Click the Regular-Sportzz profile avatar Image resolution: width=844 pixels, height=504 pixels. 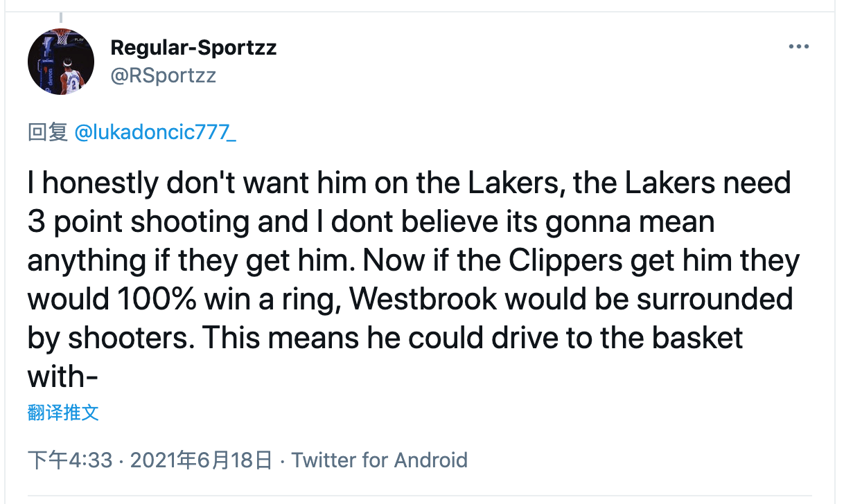[x=61, y=62]
